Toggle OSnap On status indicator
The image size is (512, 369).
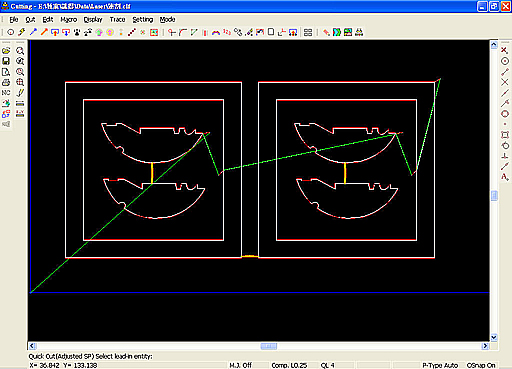[481, 365]
